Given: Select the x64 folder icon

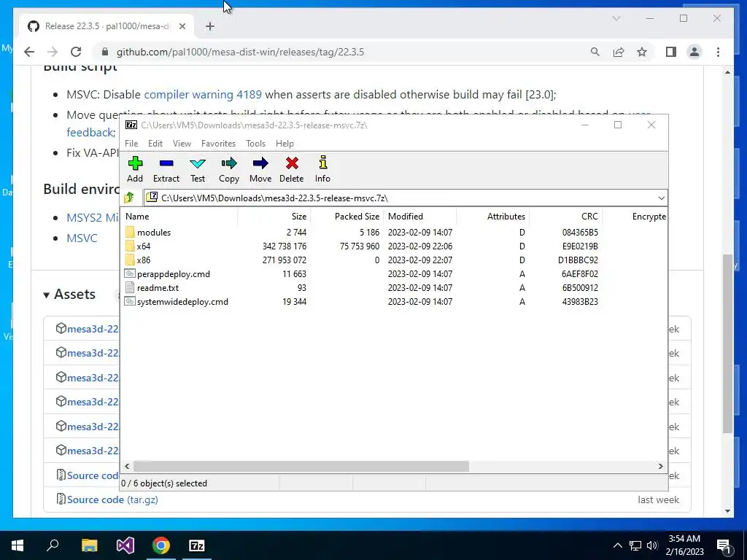Looking at the screenshot, I should point(130,246).
